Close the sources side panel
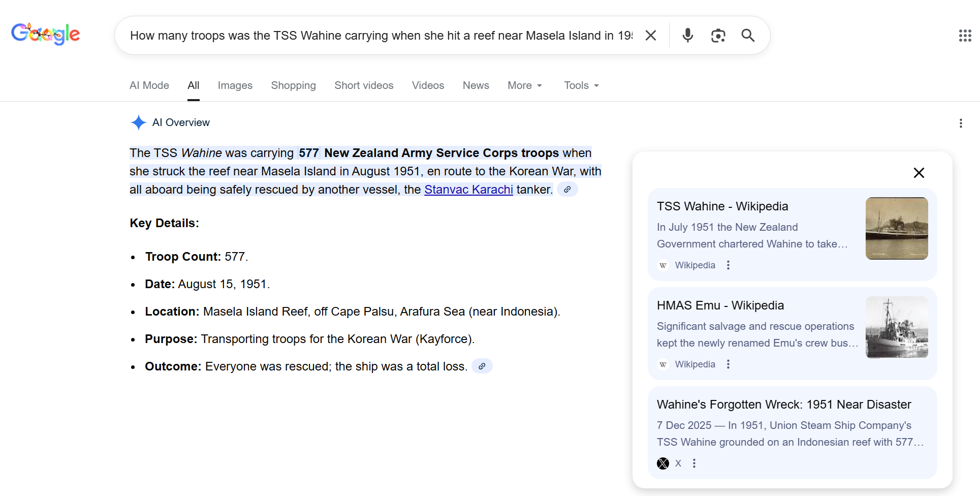The width and height of the screenshot is (980, 496). tap(919, 173)
